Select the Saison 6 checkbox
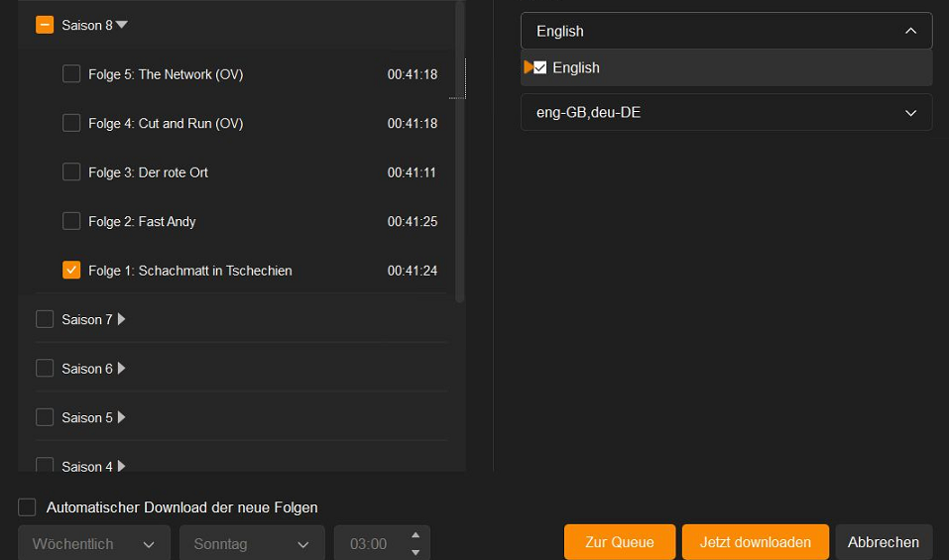This screenshot has height=560, width=949. pos(45,368)
